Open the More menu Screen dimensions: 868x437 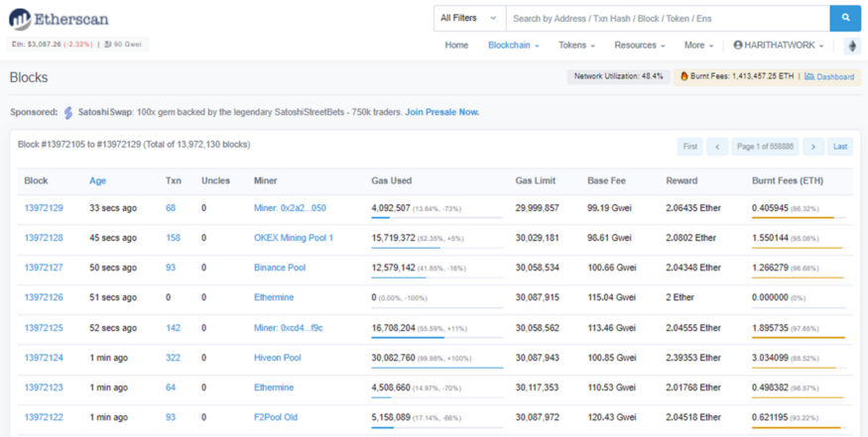pos(698,46)
